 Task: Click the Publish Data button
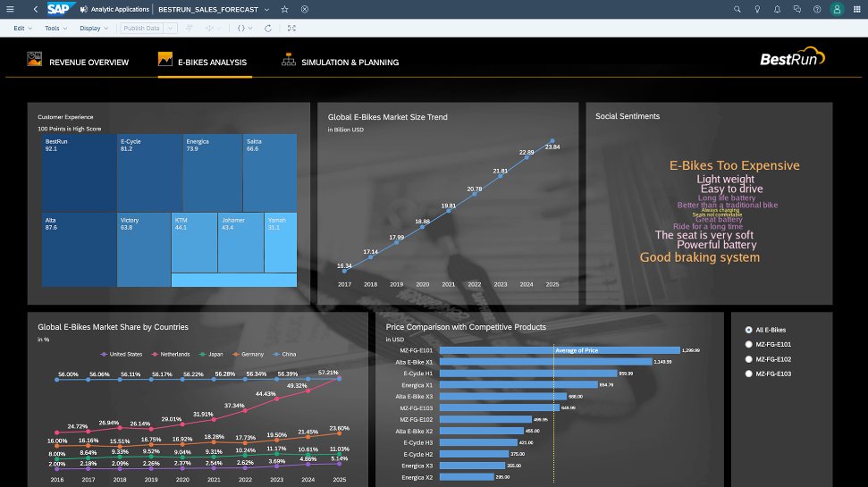coord(142,29)
